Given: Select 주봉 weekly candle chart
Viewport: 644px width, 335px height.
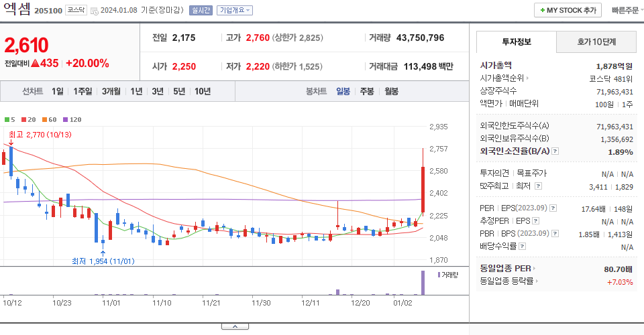Looking at the screenshot, I should pos(367,91).
